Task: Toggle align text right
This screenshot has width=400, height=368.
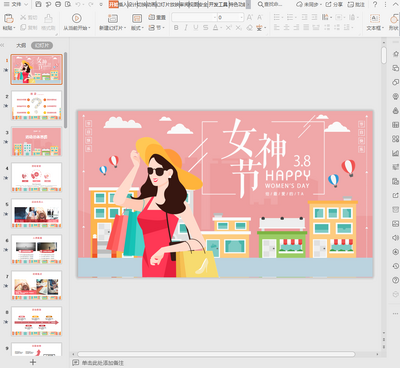Action: pyautogui.click(x=296, y=28)
